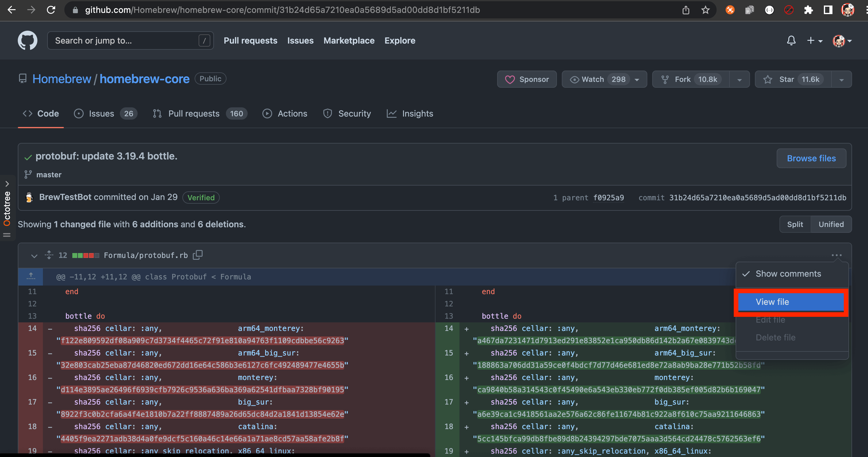Collapse the Formula/protobuf.rb diff chevron
This screenshot has width=868, height=457.
click(x=34, y=256)
